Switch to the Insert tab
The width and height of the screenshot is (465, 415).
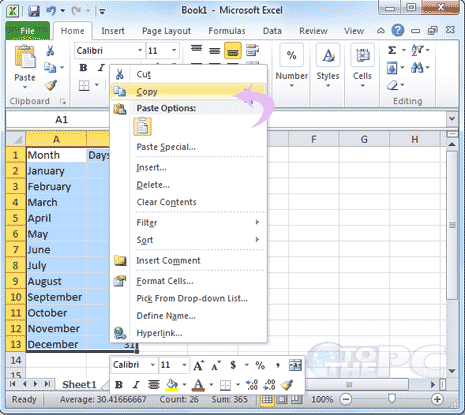click(113, 31)
